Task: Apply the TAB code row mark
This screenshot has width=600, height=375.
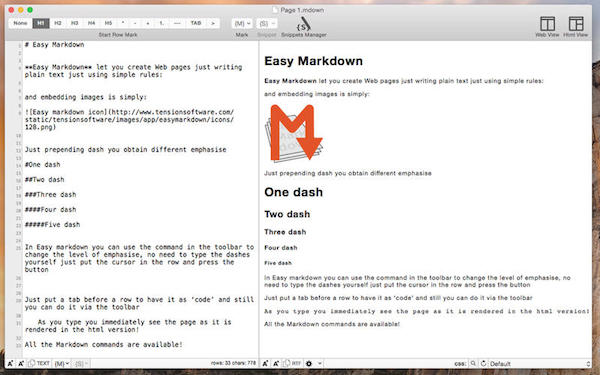Action: (x=196, y=23)
